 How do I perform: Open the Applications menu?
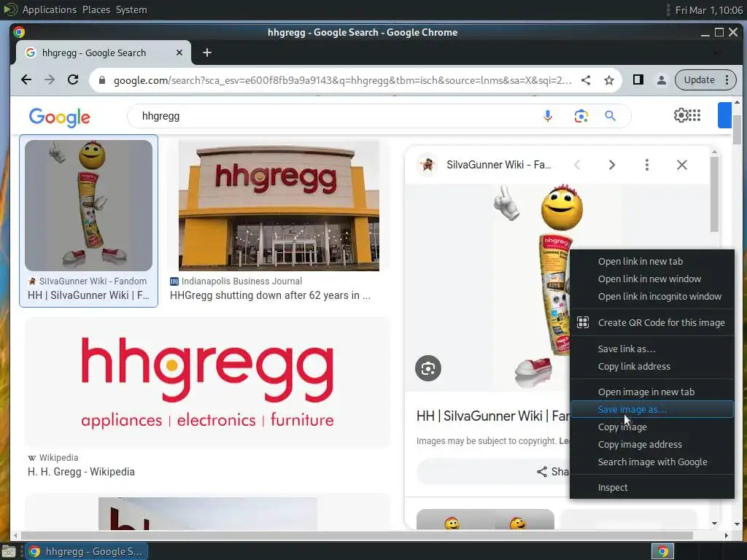[x=49, y=9]
